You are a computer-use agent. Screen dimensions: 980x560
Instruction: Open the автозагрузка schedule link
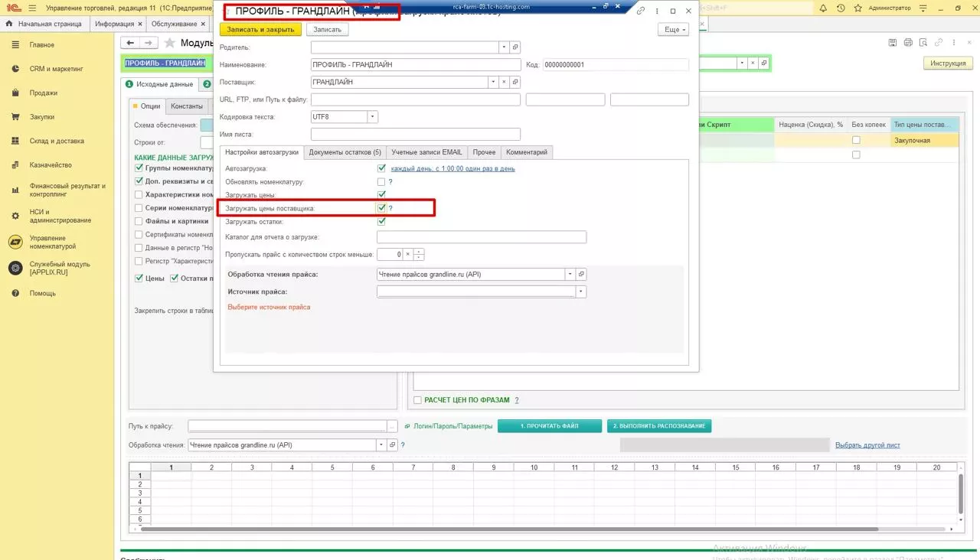point(452,168)
